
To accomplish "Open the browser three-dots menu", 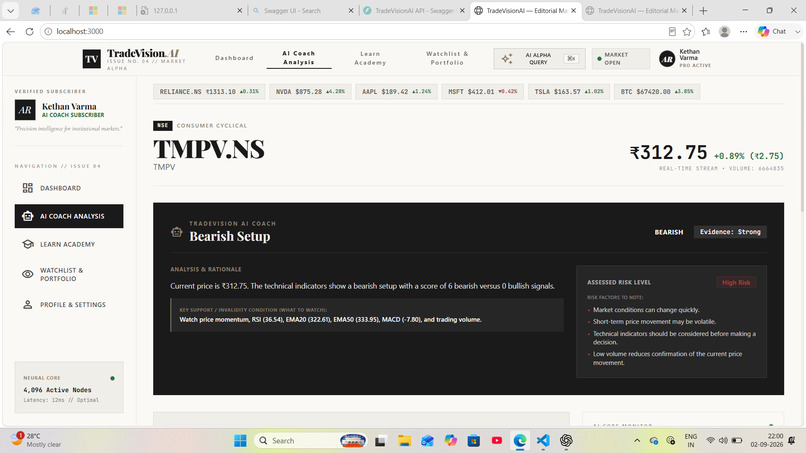I will tap(743, 31).
